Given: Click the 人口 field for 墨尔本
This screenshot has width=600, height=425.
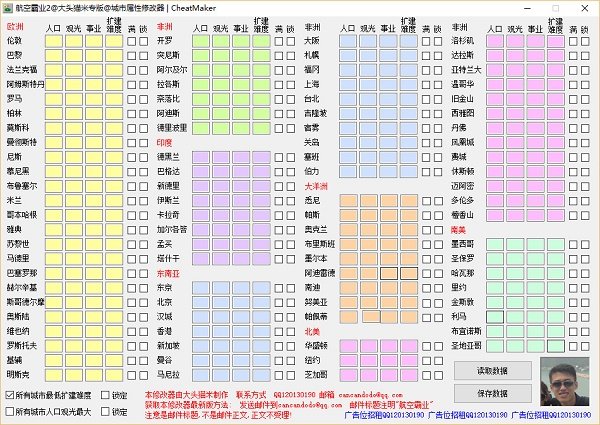Looking at the screenshot, I should (x=348, y=259).
